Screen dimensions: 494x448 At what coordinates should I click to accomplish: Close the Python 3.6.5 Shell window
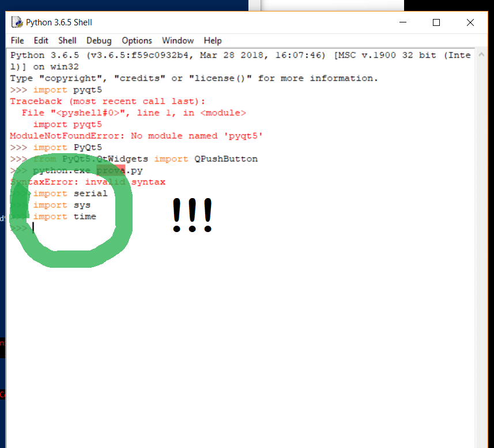coord(470,22)
